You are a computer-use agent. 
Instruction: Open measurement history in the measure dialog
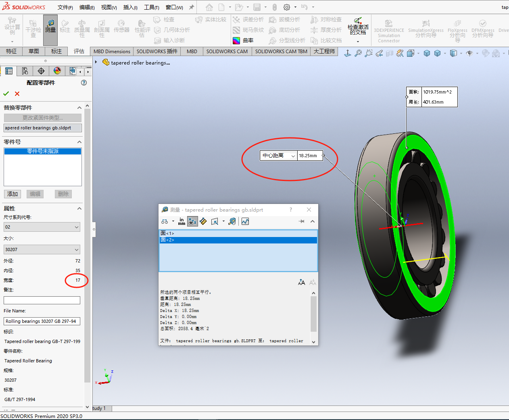(x=232, y=221)
